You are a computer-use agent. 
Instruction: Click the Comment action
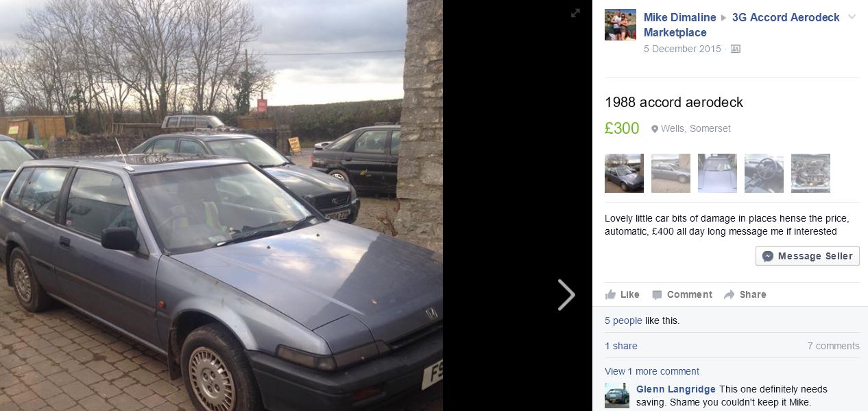(682, 294)
